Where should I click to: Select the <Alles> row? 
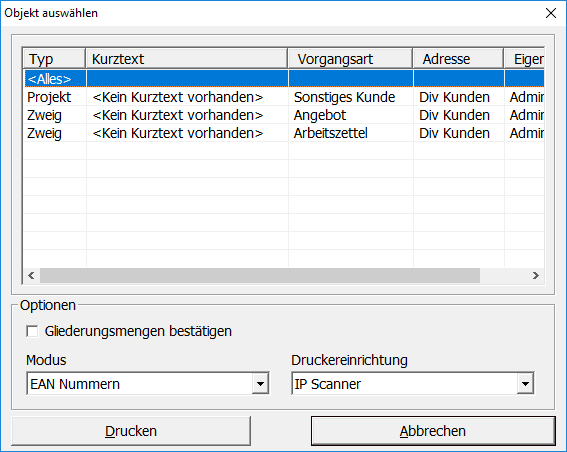pos(284,78)
